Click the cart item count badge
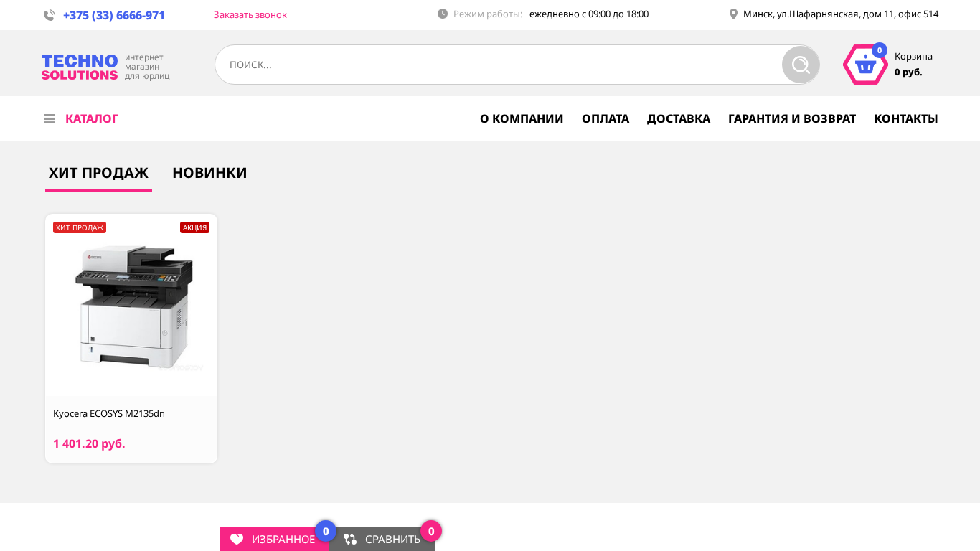 [880, 50]
